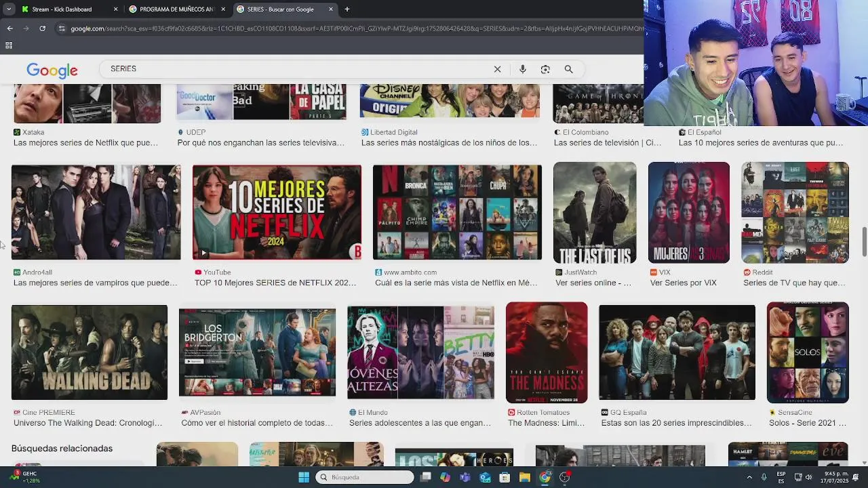
Task: Open Libertad Digital nostalgic series link
Action: click(449, 143)
